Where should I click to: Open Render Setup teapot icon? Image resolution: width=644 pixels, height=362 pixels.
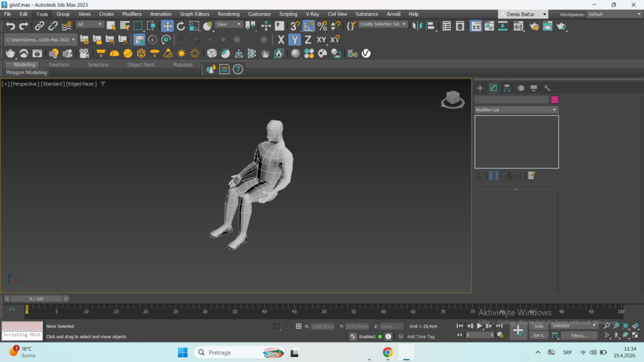click(x=534, y=26)
